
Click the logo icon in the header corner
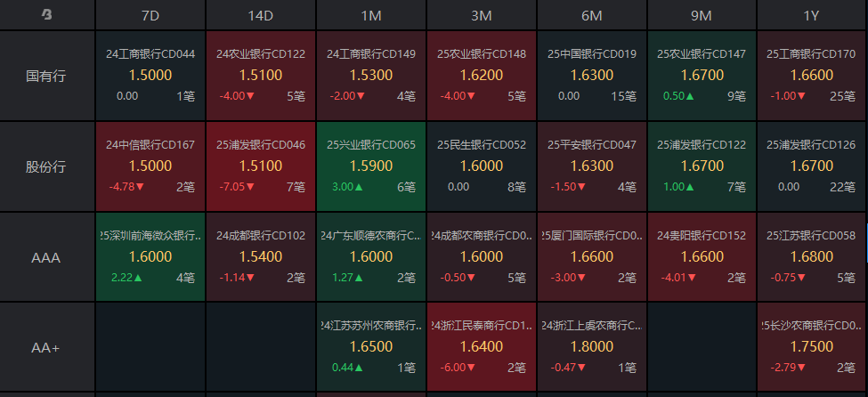[47, 15]
